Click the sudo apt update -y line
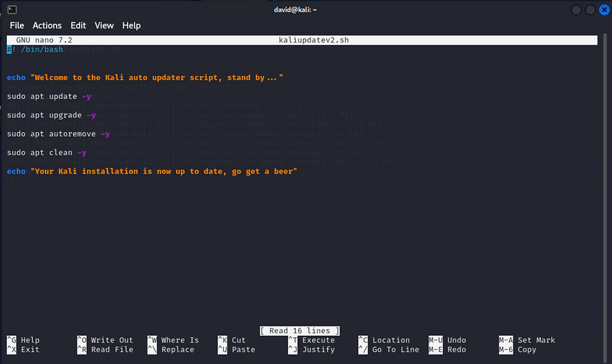Screen dimensions: 612x364 pos(49,96)
